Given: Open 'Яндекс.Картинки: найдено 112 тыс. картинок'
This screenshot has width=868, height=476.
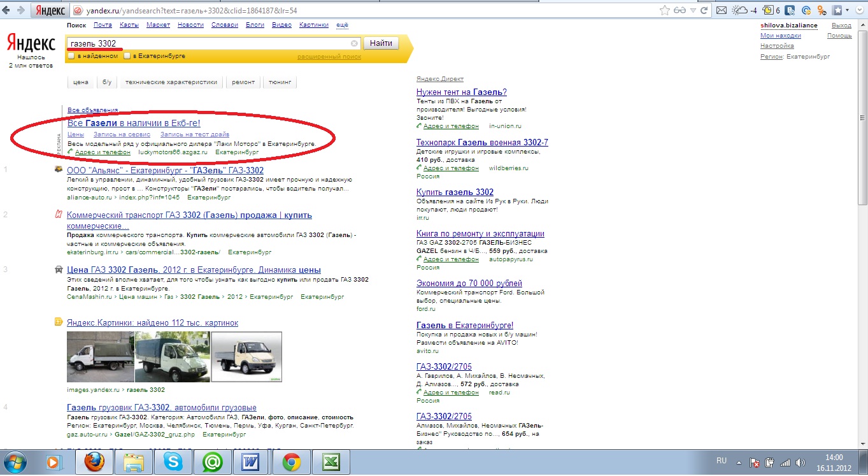Looking at the screenshot, I should pos(152,323).
